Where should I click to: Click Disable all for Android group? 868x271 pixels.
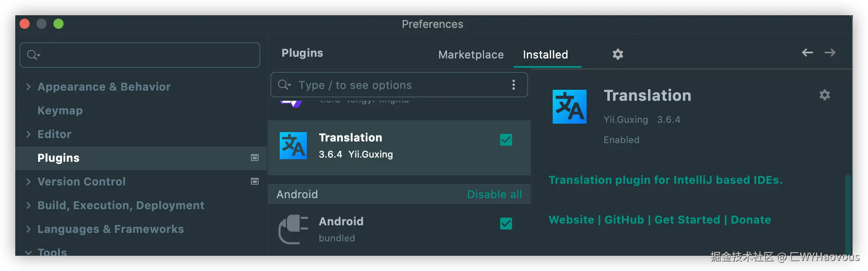pyautogui.click(x=494, y=194)
